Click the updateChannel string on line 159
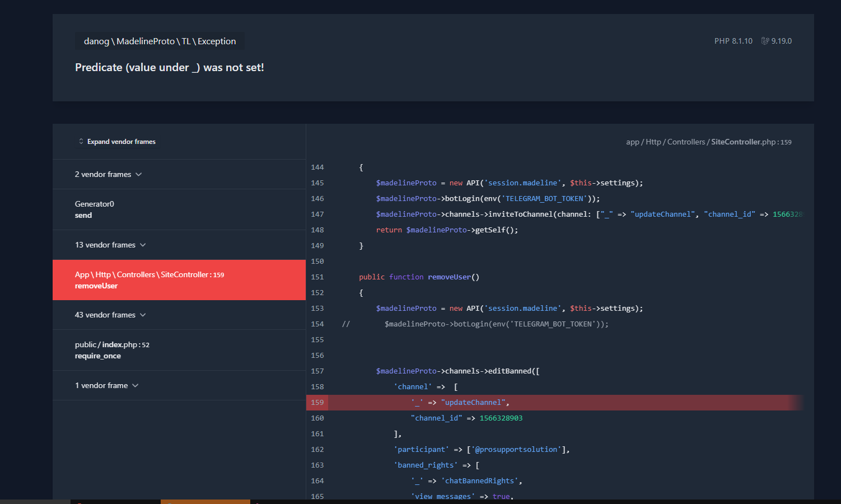Viewport: 841px width, 504px height. click(474, 402)
